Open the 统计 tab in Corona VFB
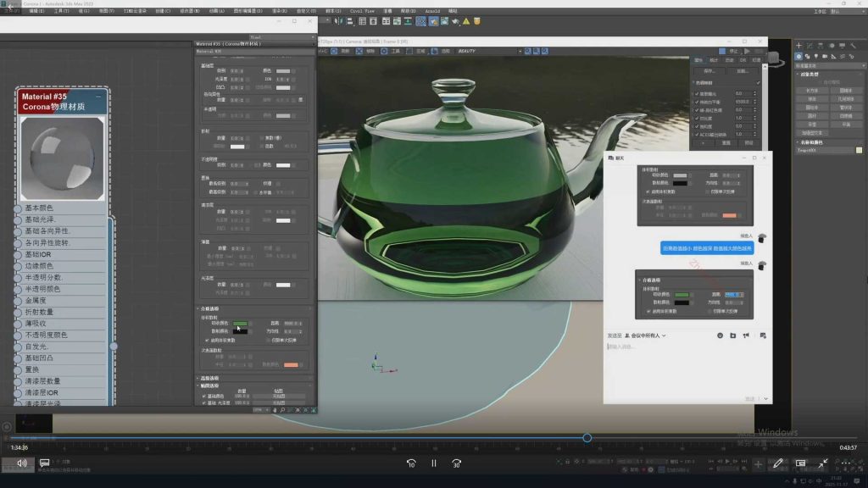The width and height of the screenshot is (868, 488). [714, 60]
